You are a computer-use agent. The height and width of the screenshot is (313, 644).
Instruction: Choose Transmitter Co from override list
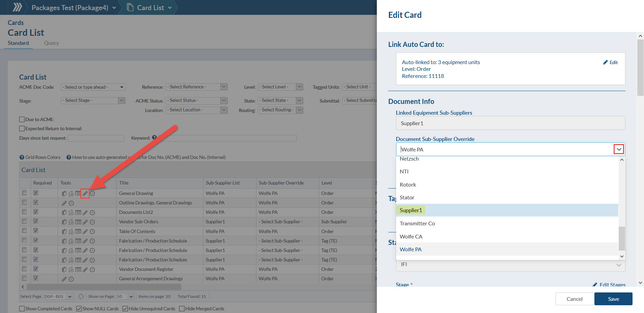507,223
